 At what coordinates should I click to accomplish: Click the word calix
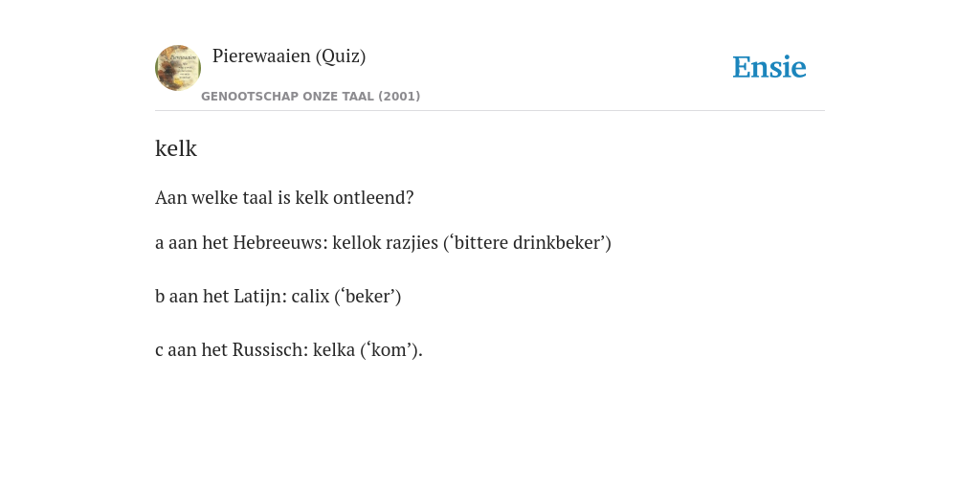(x=311, y=297)
